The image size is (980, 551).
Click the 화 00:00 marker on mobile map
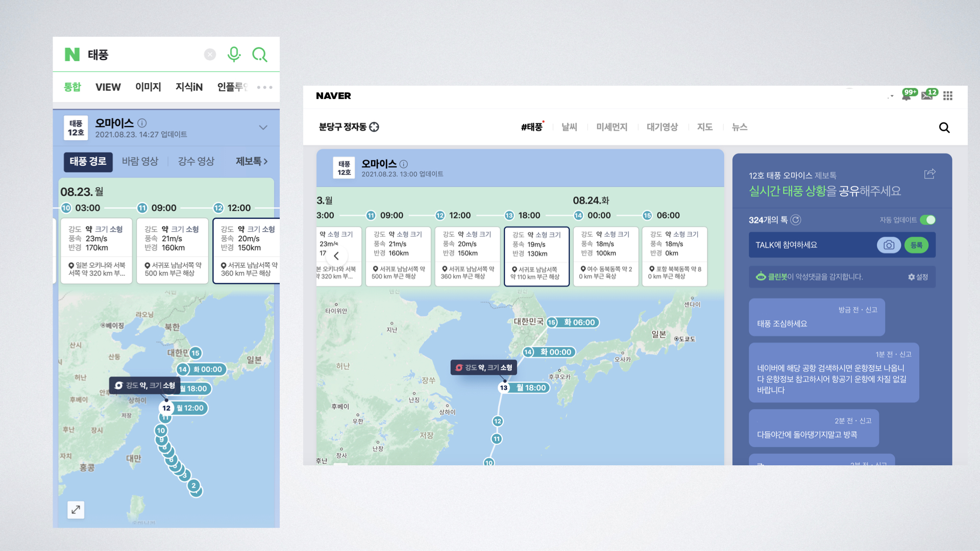point(201,369)
